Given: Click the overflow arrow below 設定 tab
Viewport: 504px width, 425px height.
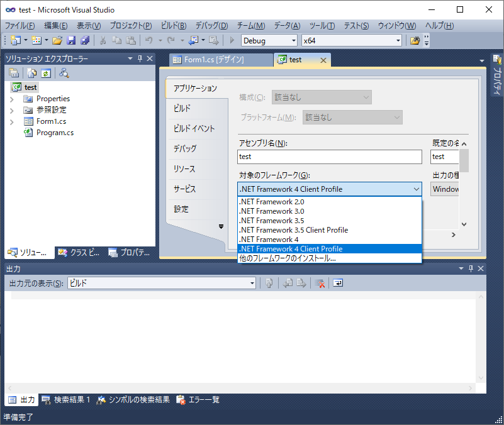Looking at the screenshot, I should [x=221, y=226].
